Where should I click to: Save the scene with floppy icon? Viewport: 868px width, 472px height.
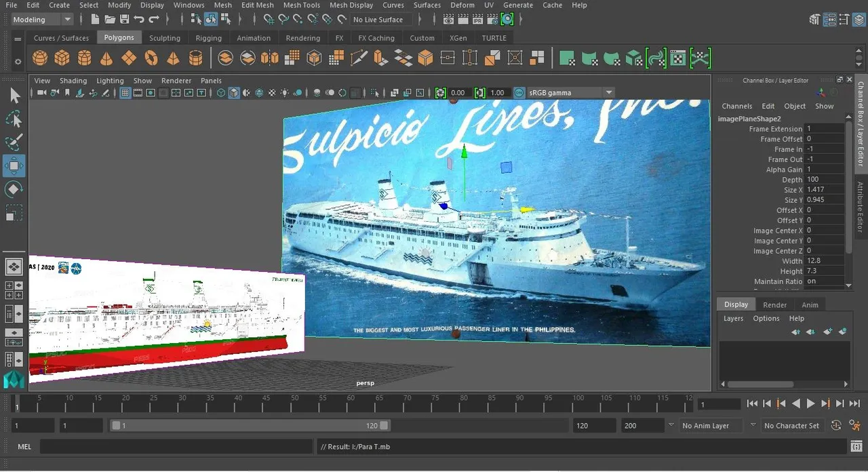point(124,20)
